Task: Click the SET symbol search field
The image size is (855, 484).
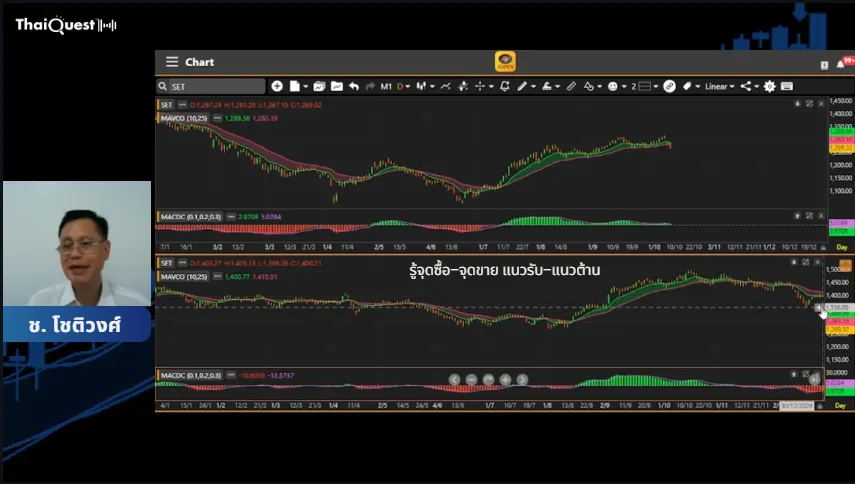Action: [x=215, y=87]
